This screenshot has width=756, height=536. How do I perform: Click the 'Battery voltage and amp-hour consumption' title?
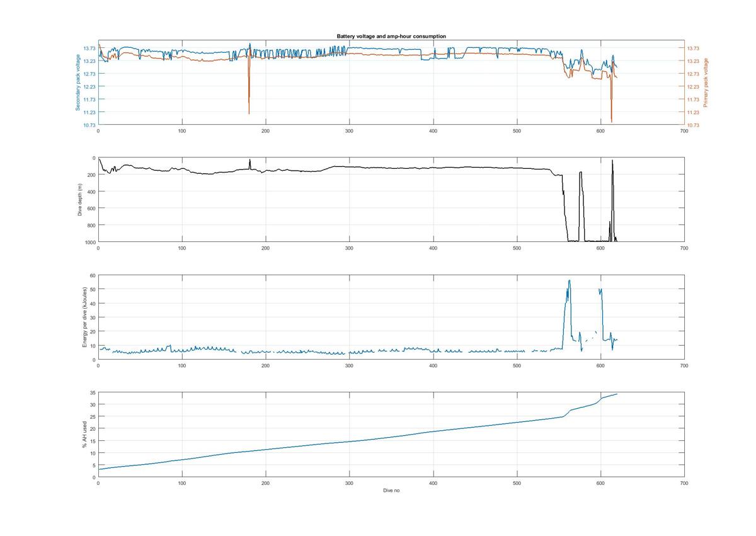tap(391, 37)
